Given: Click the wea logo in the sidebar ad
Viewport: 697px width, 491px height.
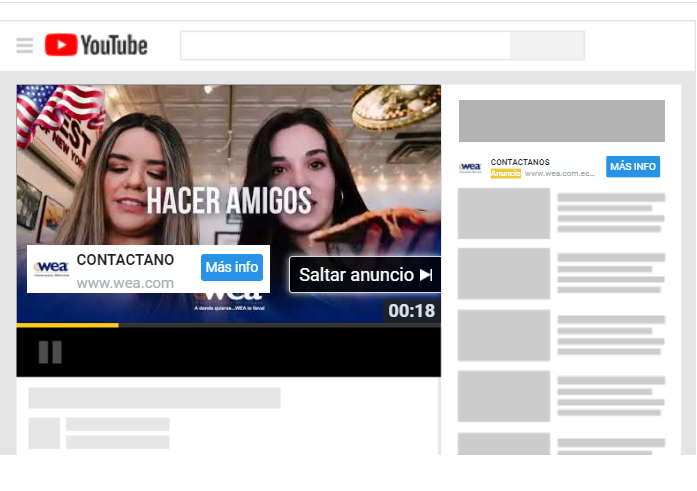Looking at the screenshot, I should point(470,168).
